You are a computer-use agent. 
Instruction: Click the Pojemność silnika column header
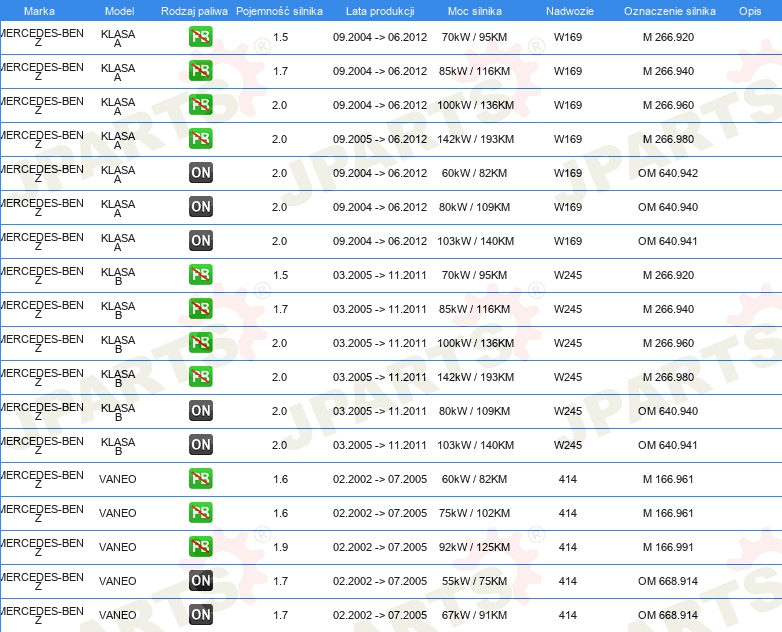point(279,11)
